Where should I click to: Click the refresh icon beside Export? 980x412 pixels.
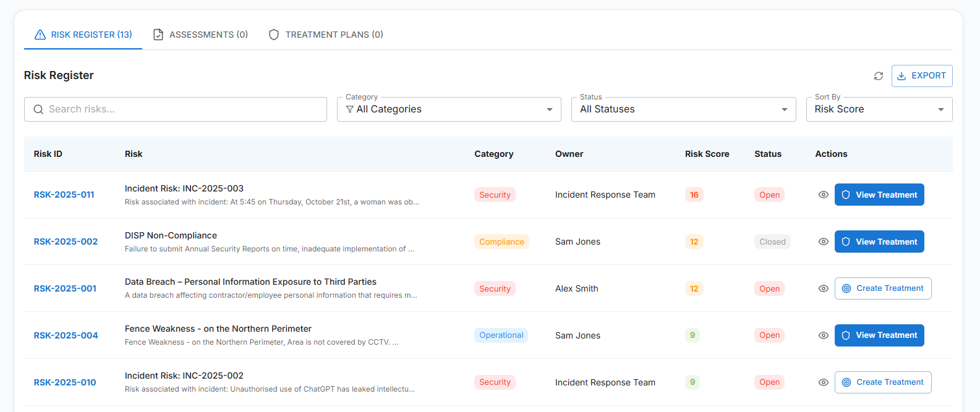[x=878, y=76]
